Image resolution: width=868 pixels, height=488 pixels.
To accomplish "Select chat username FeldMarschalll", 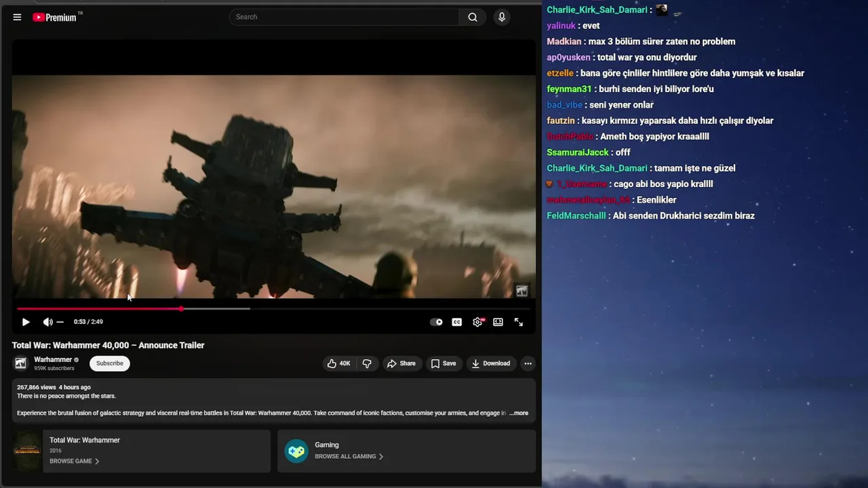I will pyautogui.click(x=576, y=216).
